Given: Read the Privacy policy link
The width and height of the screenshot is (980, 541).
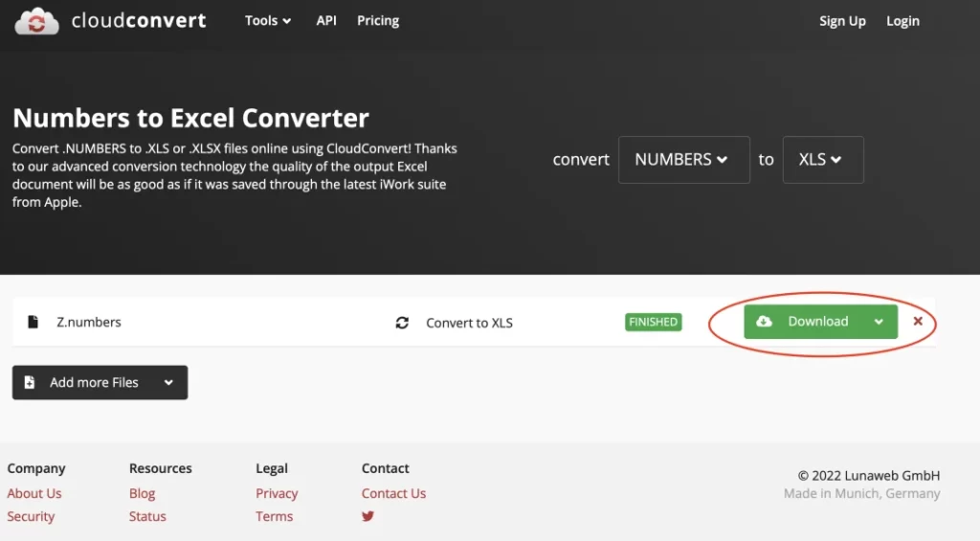Looking at the screenshot, I should coord(277,493).
